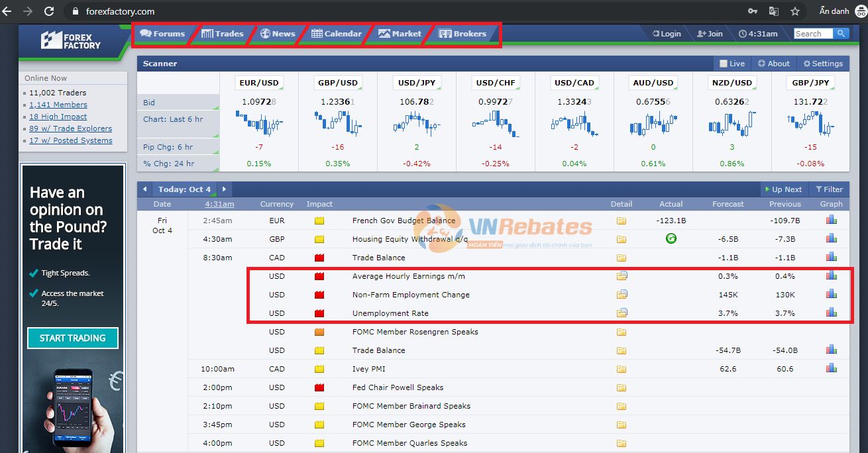Expand the Chart: Last 6 hr row options
The height and width of the screenshot is (453, 868).
point(215,135)
